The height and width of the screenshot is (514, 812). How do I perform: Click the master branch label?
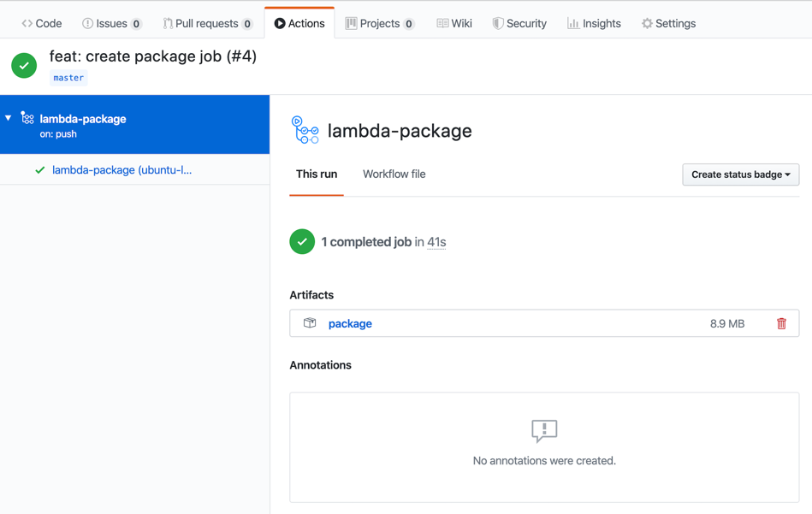click(68, 78)
